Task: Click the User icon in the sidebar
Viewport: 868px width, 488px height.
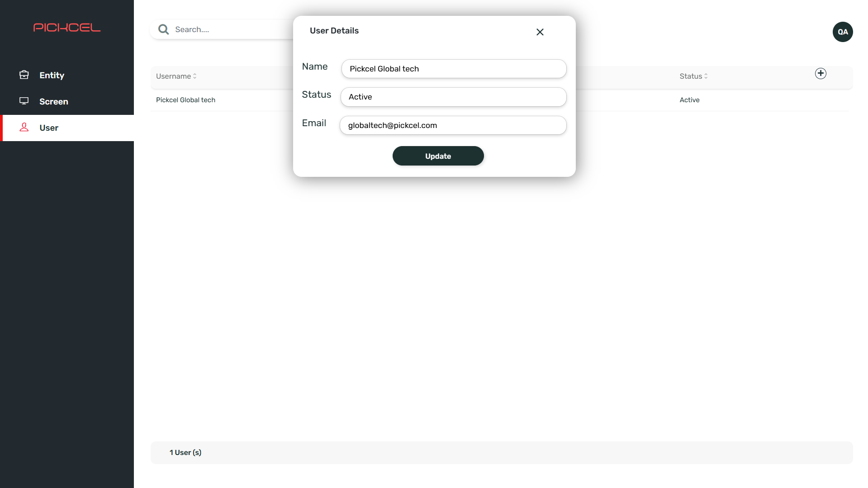Action: pos(24,128)
